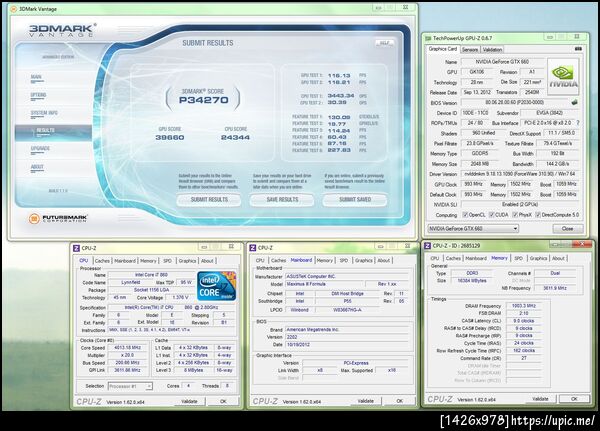The height and width of the screenshot is (431, 600).
Task: Click the NB Frequency 3611.9 MHz value
Action: [x=555, y=288]
